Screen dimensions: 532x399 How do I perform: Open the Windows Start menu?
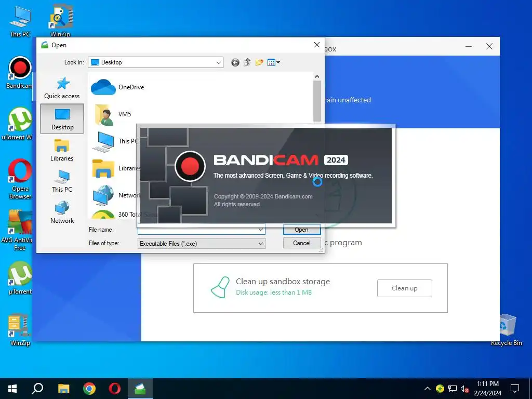coord(12,389)
